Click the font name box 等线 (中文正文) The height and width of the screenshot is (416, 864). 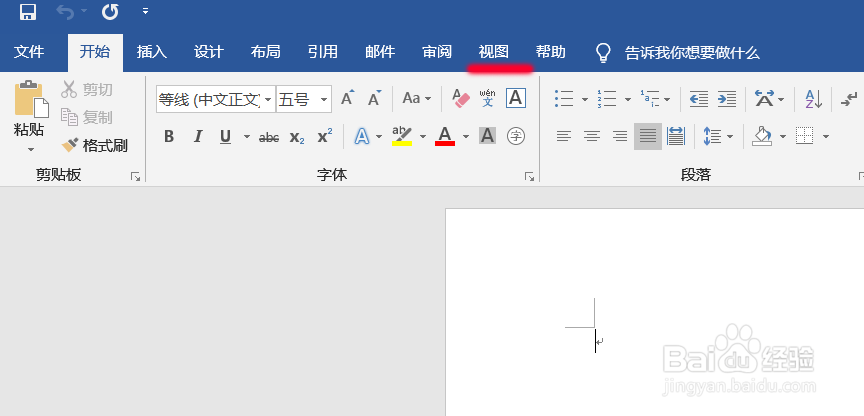coord(209,99)
